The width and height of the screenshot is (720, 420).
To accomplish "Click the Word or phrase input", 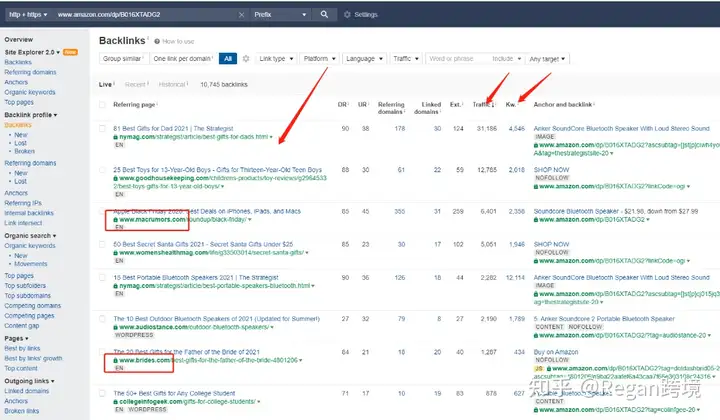I will (x=457, y=59).
